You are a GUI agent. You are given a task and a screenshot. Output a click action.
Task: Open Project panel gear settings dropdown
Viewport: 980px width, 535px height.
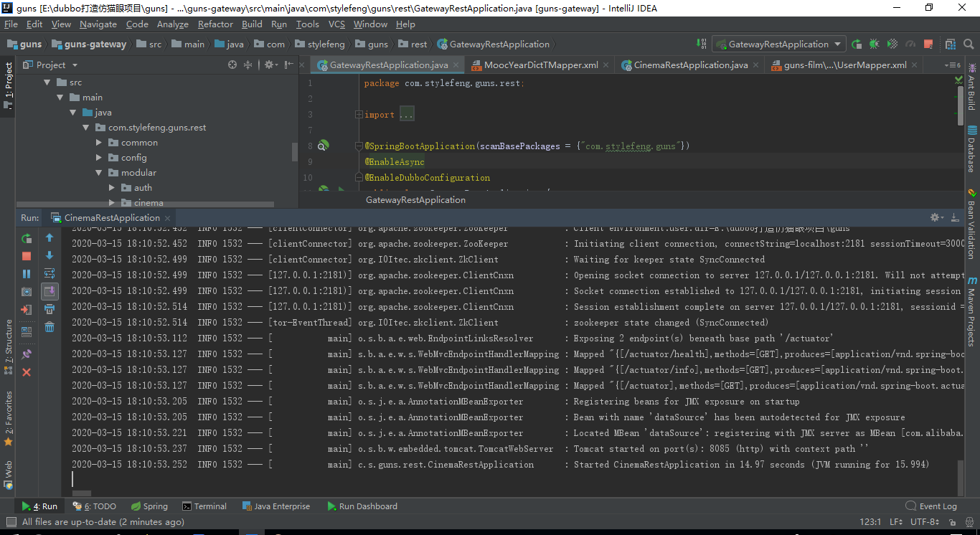pyautogui.click(x=270, y=65)
